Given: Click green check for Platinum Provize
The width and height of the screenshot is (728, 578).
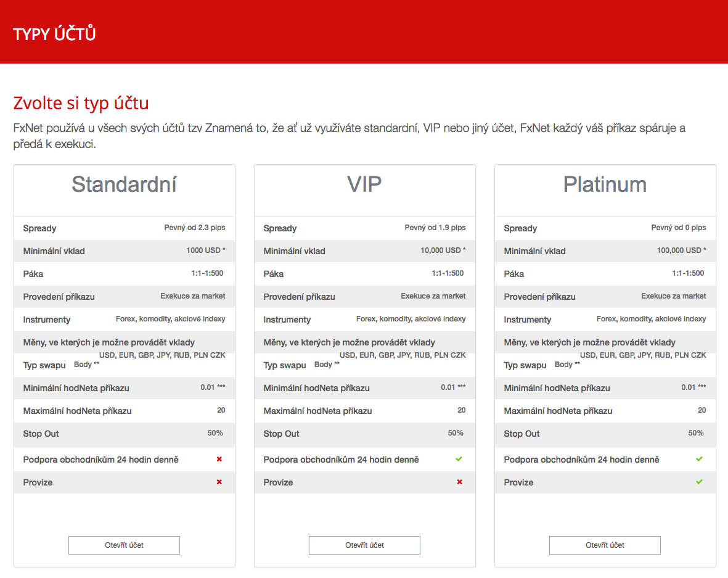Looking at the screenshot, I should click(700, 482).
